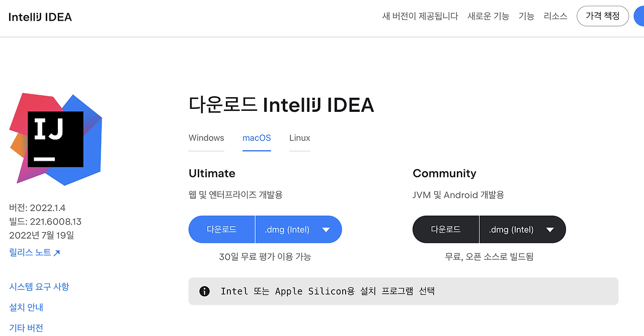Click the 새 버전이 제공됩니다 notice

pos(420,16)
